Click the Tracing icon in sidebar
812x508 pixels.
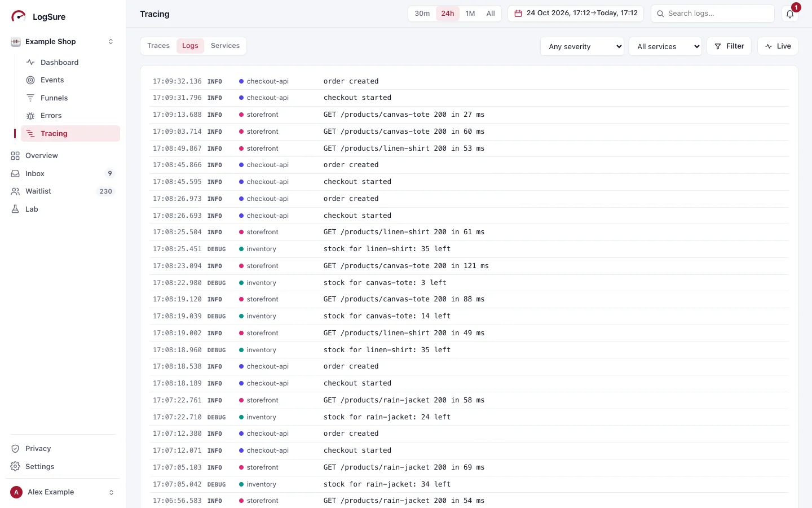tap(30, 134)
